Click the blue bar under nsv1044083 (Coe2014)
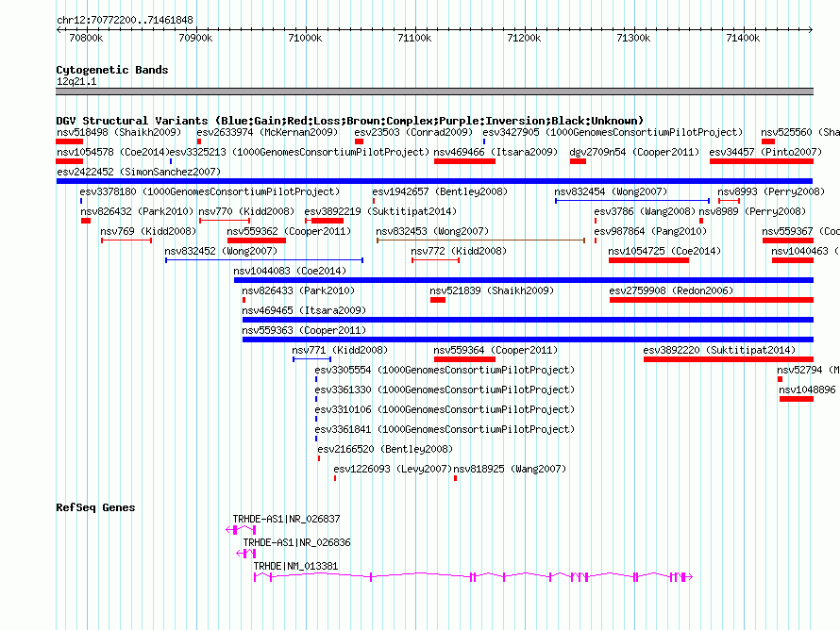The height and width of the screenshot is (630, 840). point(524,280)
